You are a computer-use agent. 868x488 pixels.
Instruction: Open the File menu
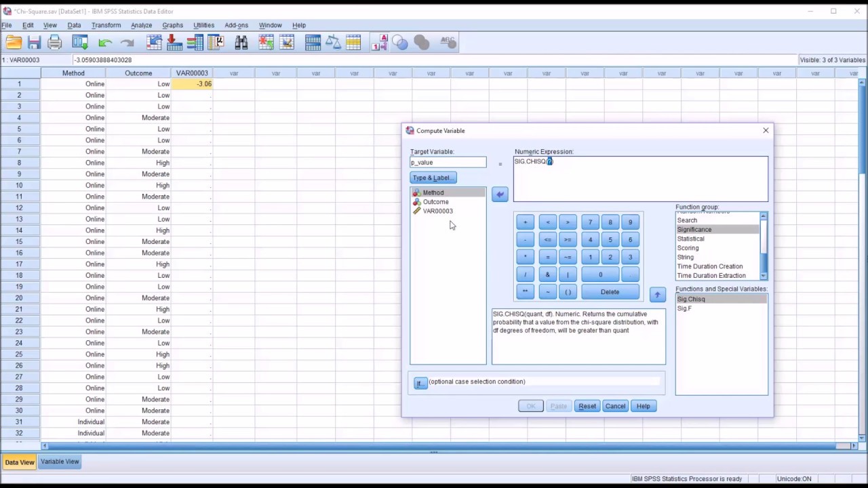tap(6, 25)
